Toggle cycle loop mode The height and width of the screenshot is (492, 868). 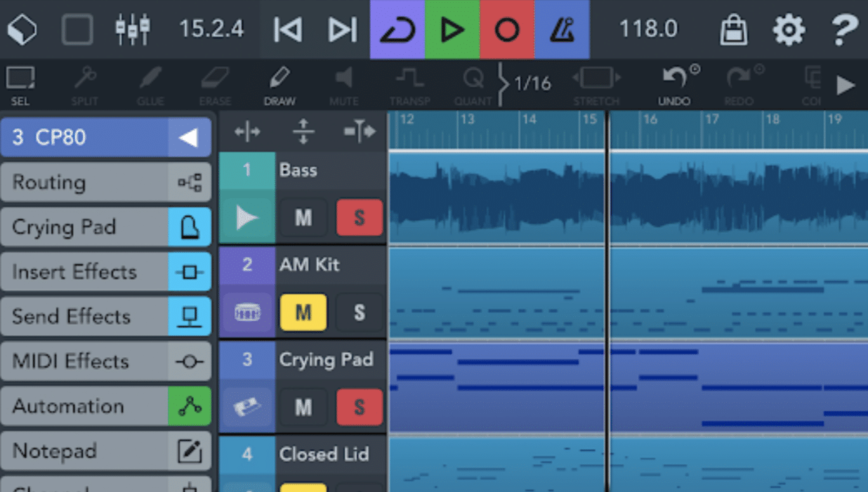click(x=397, y=30)
